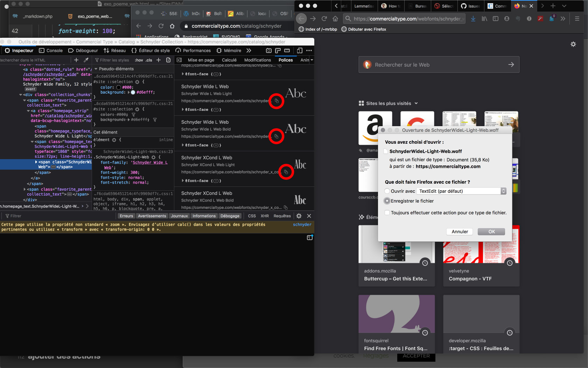Image resolution: width=588 pixels, height=368 pixels.
Task: Toggle responsive design mode icon
Action: click(300, 50)
